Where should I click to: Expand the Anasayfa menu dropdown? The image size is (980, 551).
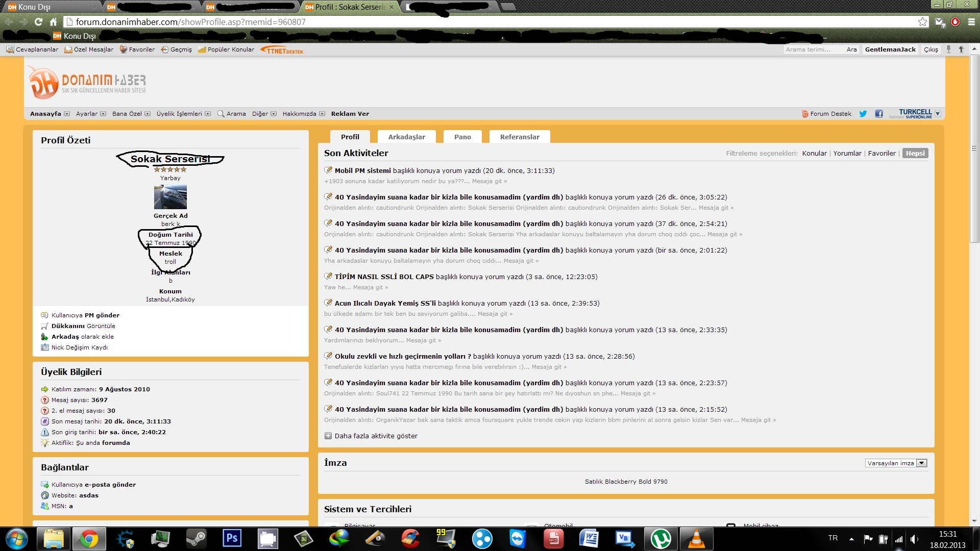click(67, 114)
